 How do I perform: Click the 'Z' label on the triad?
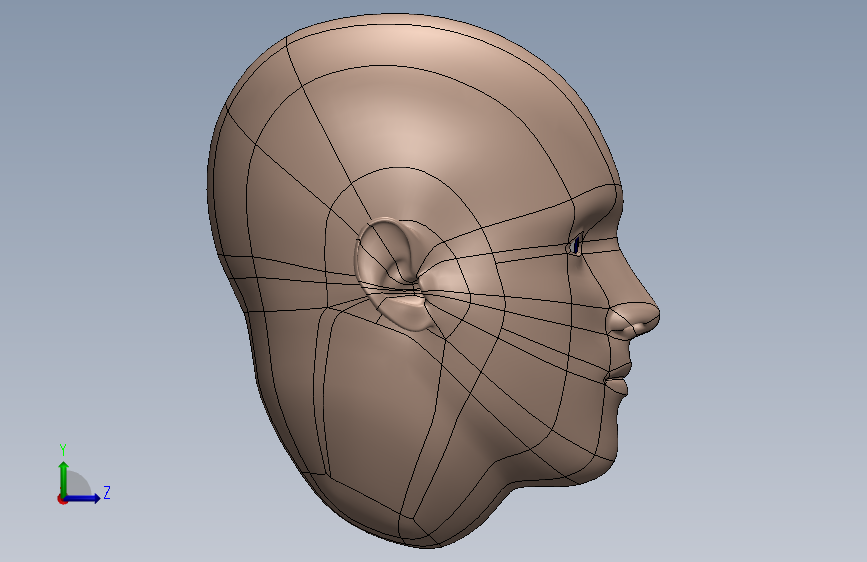[107, 492]
